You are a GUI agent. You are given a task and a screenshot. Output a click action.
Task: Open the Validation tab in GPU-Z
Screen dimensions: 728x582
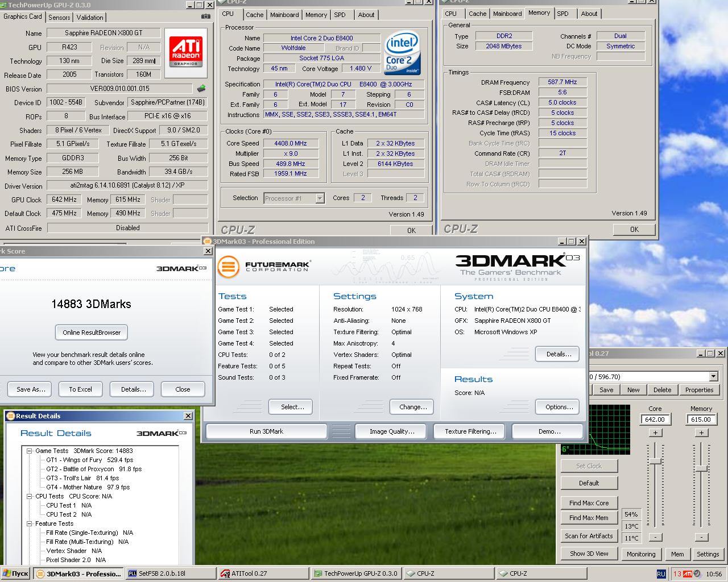click(x=90, y=17)
